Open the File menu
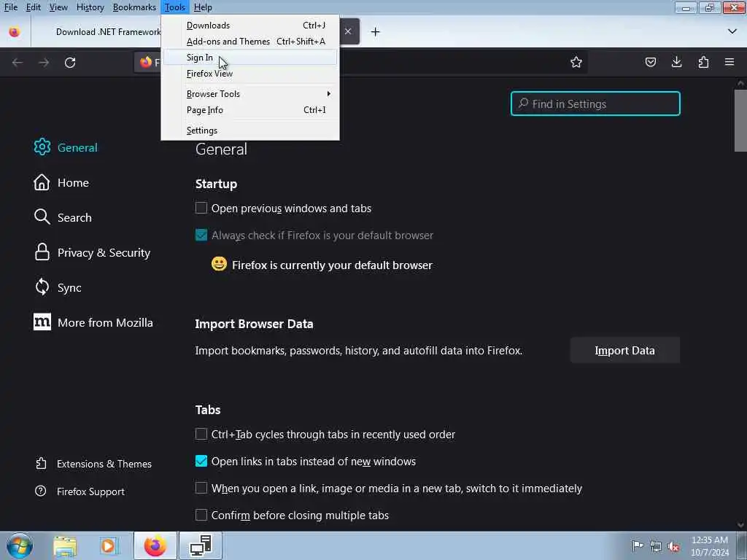The width and height of the screenshot is (747, 560). point(10,7)
